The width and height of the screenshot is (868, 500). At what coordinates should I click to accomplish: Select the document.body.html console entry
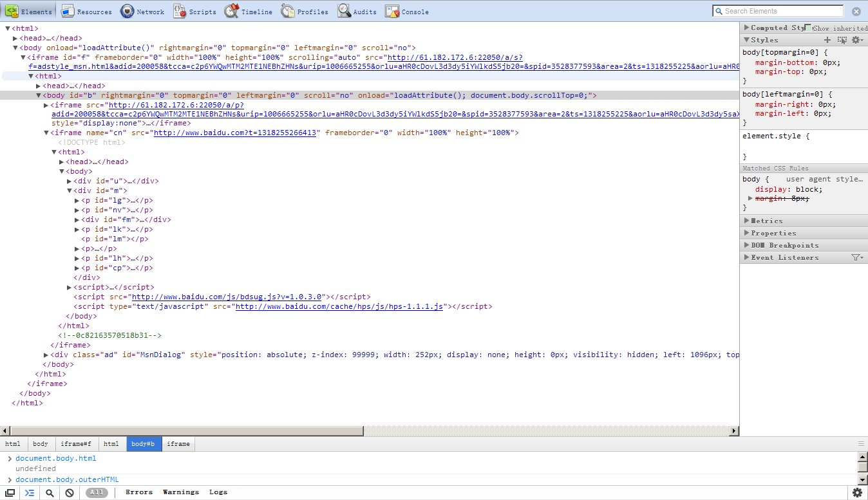click(x=56, y=459)
